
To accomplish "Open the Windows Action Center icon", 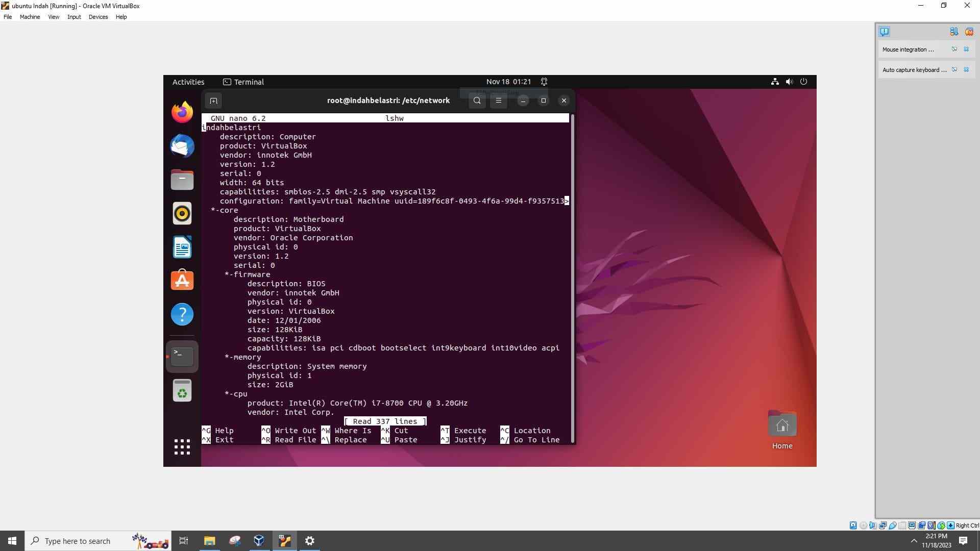I will tap(963, 541).
